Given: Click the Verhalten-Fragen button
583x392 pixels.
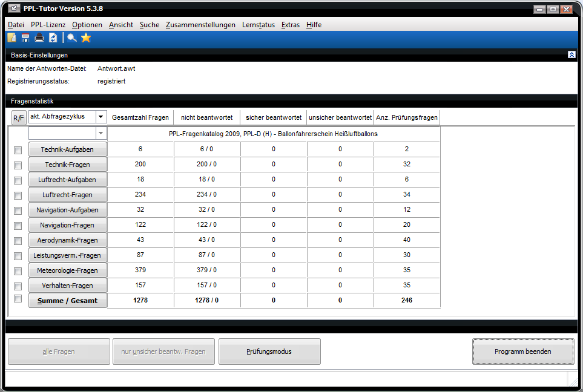Looking at the screenshot, I should point(67,286).
